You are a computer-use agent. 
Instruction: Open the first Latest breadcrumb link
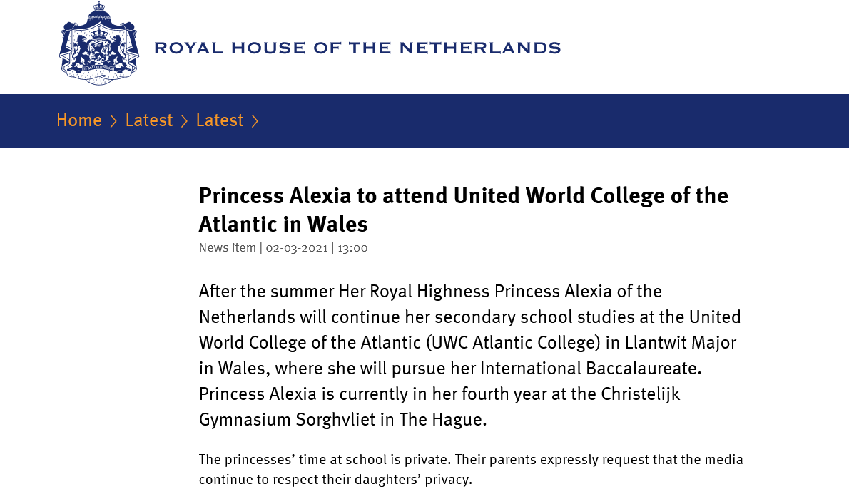148,120
